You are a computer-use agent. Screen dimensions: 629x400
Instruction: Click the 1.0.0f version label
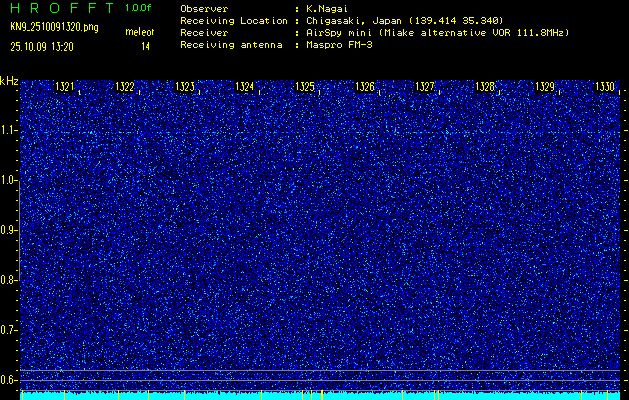[138, 7]
